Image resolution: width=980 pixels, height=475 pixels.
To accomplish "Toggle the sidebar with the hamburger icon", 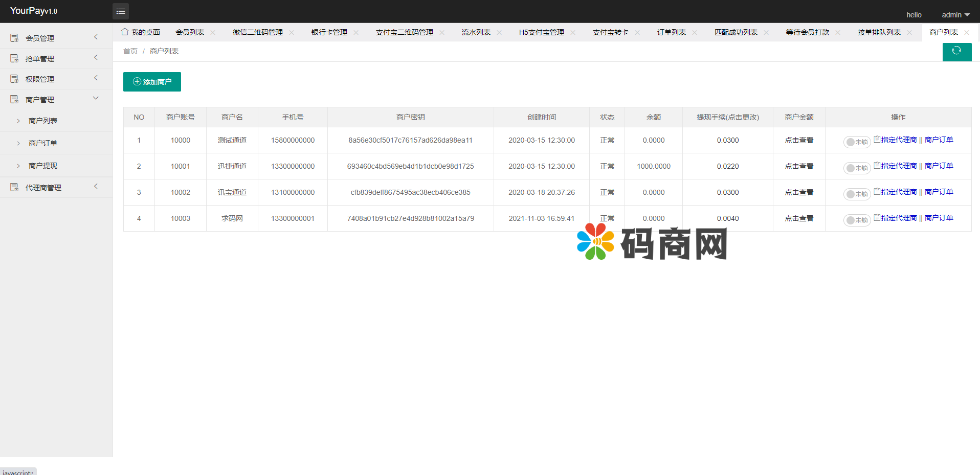I will click(121, 11).
